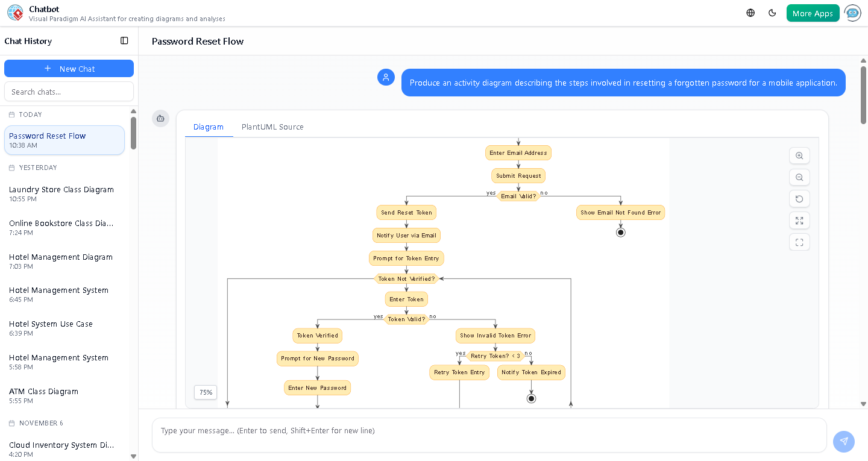Screen dimensions: 868x461
Task: Start a New Chat
Action: 69,68
